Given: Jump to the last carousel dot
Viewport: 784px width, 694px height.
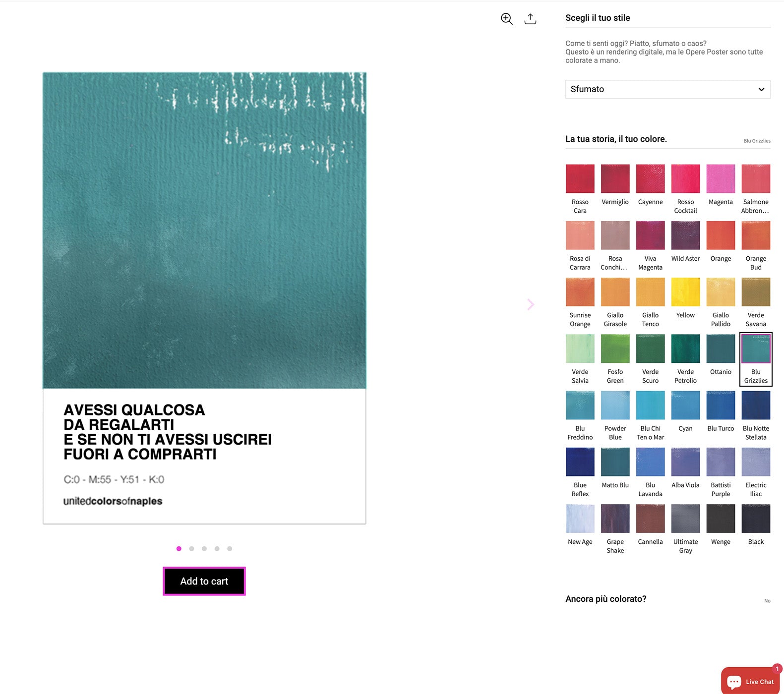Looking at the screenshot, I should pos(230,549).
